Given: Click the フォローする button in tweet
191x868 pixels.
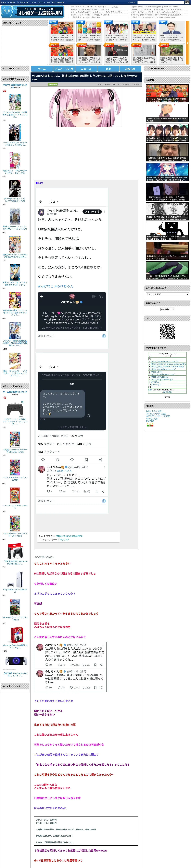Looking at the screenshot, I should pos(92,212).
